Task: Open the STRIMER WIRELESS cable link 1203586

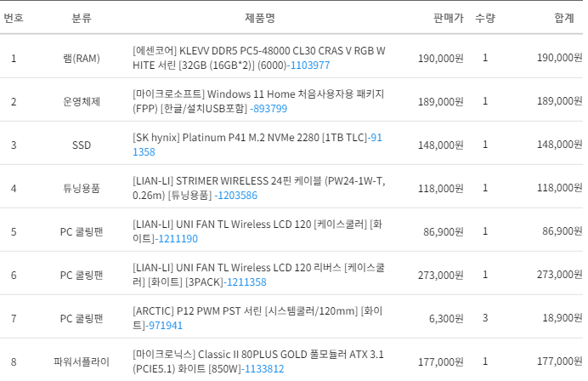Action: tap(236, 195)
